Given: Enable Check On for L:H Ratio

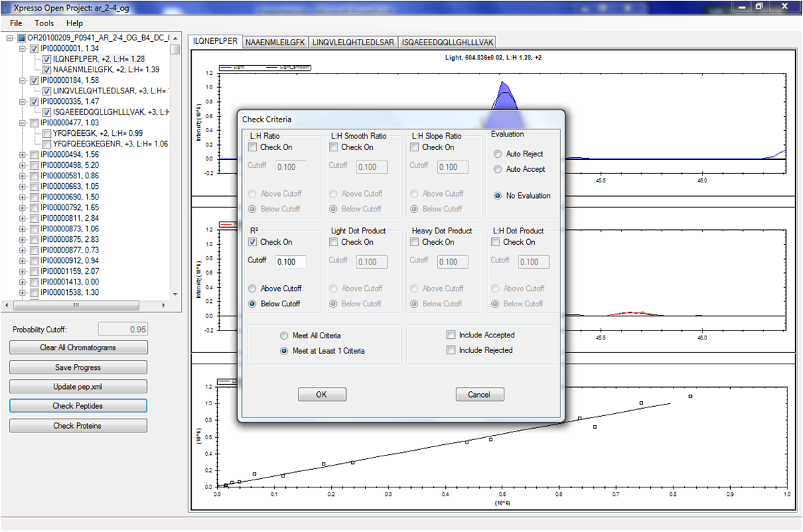Looking at the screenshot, I should coord(253,147).
